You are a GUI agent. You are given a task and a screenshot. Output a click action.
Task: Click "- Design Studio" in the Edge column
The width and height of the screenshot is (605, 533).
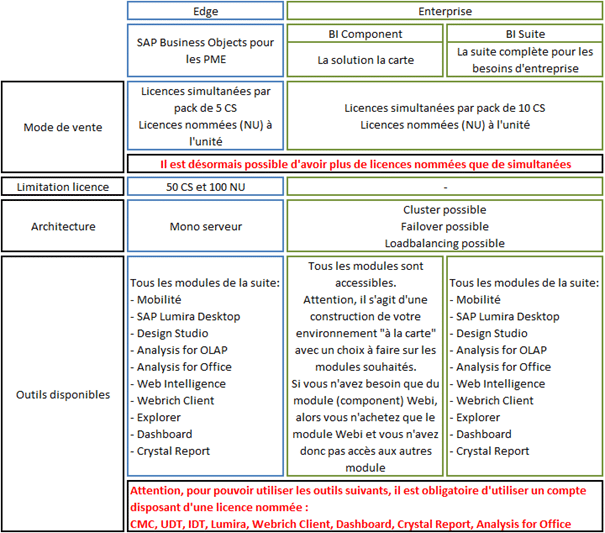(x=169, y=333)
